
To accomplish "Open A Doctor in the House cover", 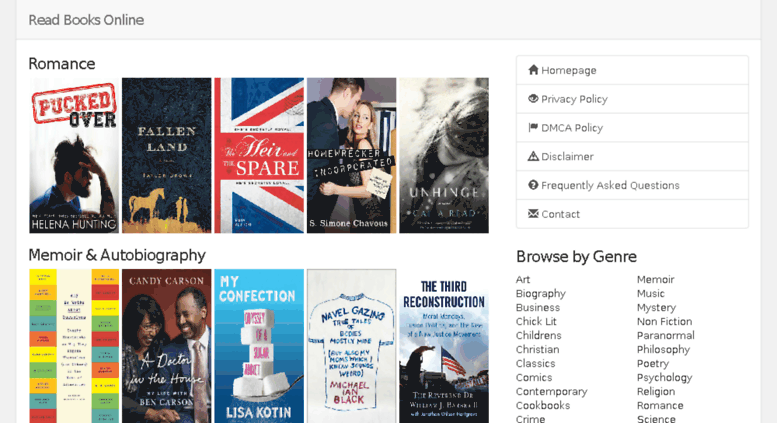I will coord(166,346).
